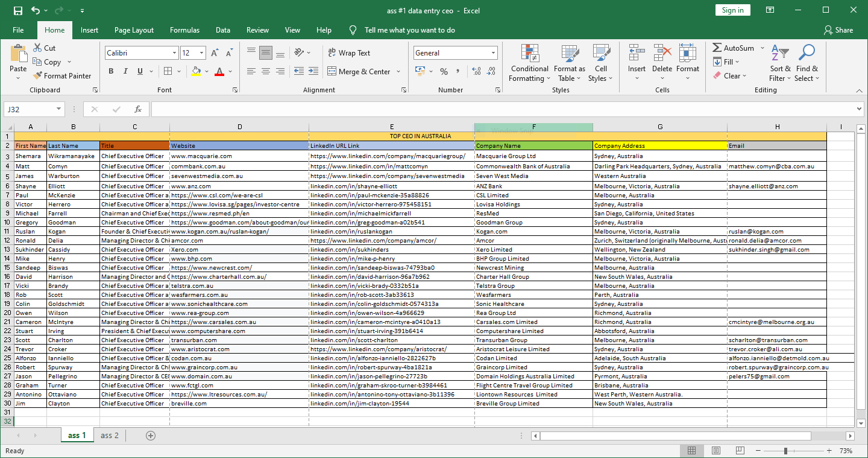Open the Name Box dropdown arrow
Viewport: 868px width, 458px height.
point(59,109)
